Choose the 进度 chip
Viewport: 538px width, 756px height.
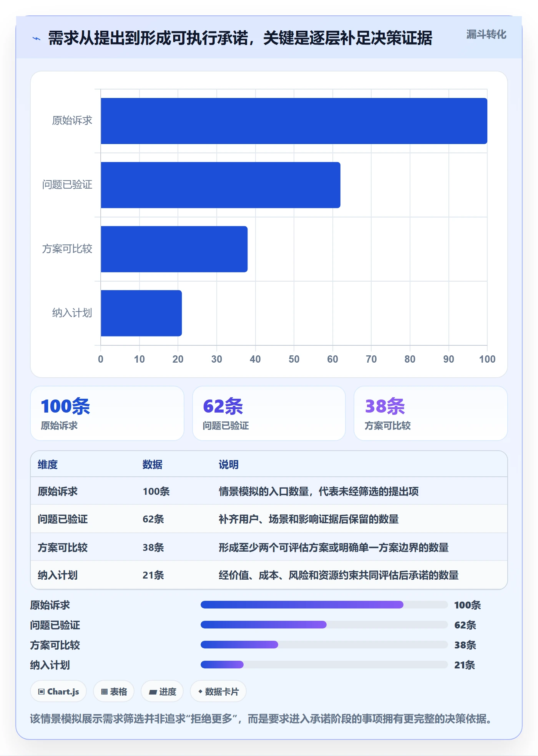[x=162, y=691]
